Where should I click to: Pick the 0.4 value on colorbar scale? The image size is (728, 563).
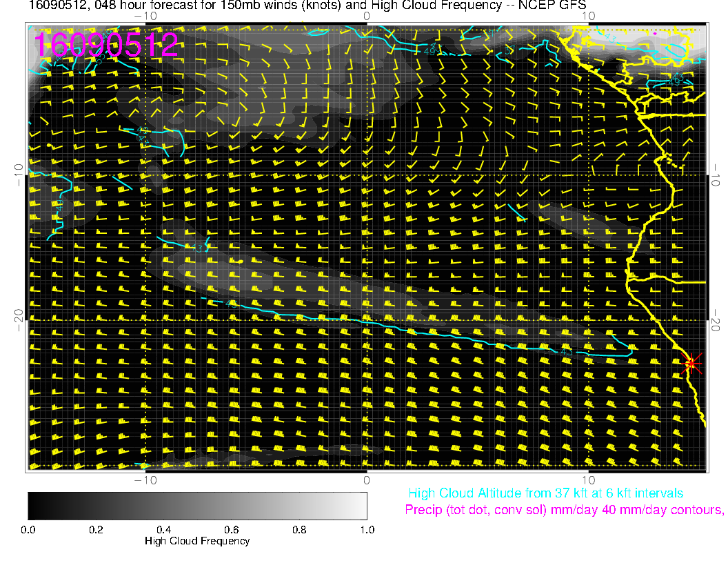coord(163,529)
